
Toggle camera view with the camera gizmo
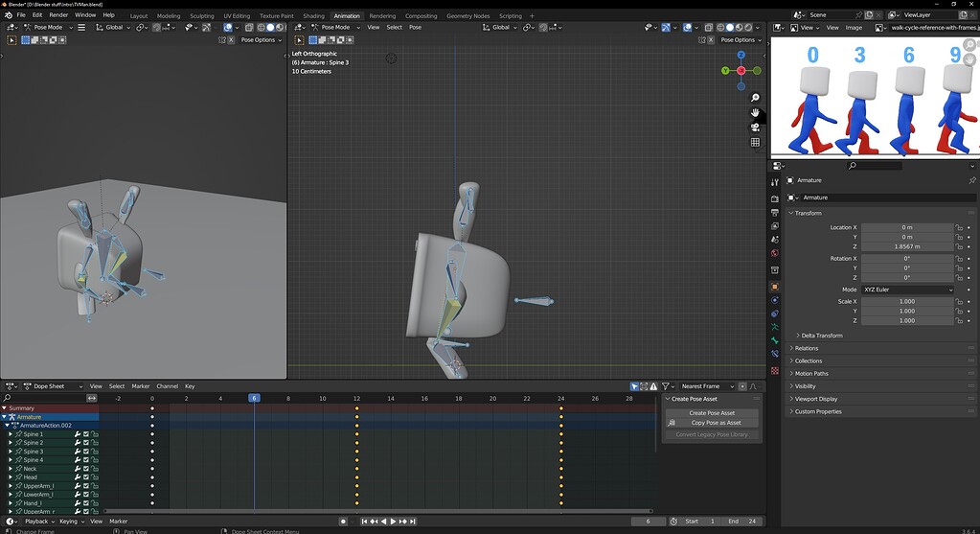click(x=755, y=127)
